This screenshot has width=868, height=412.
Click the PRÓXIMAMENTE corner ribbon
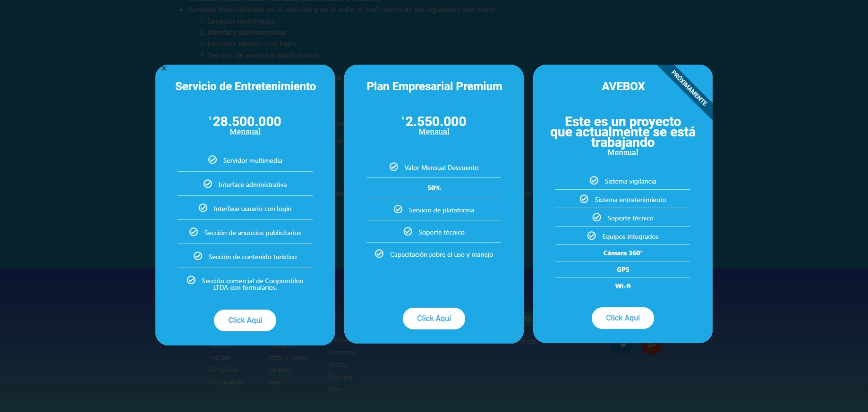tap(689, 88)
